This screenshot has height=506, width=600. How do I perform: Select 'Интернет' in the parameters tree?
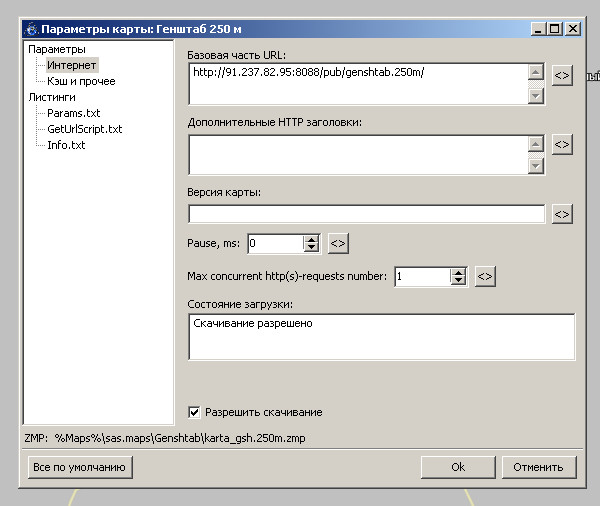tap(72, 65)
